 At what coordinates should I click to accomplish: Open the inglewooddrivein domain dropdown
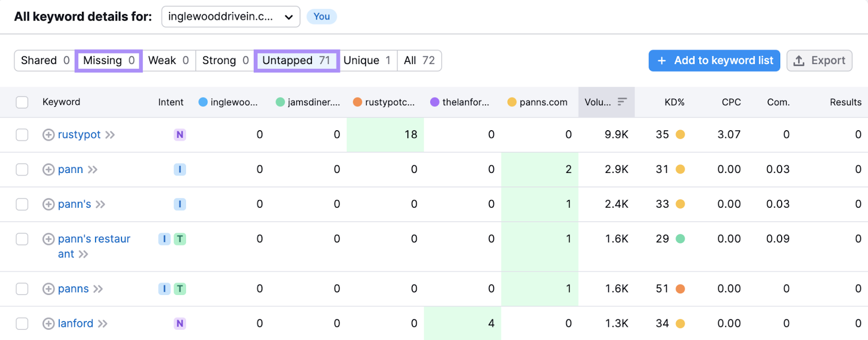231,17
